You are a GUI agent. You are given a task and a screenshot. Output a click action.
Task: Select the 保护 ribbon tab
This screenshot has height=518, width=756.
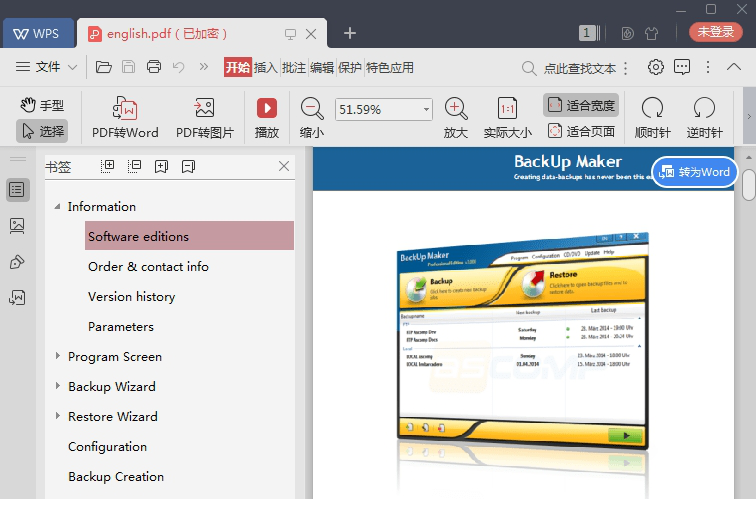pos(350,68)
